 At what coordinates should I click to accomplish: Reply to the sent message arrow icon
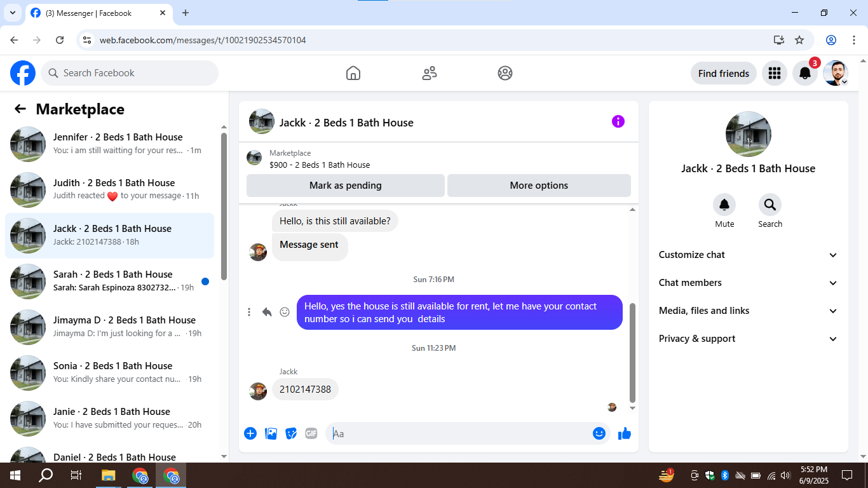point(267,312)
